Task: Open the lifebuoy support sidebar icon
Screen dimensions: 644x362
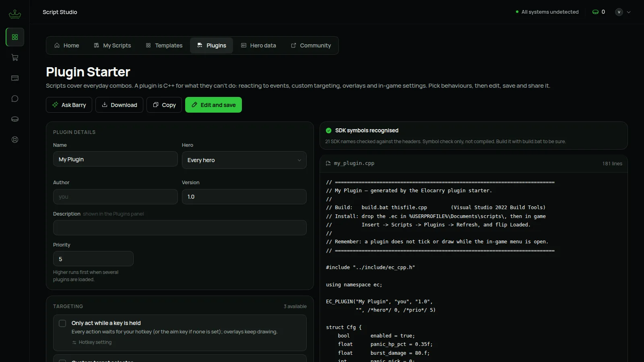Action: pyautogui.click(x=15, y=140)
